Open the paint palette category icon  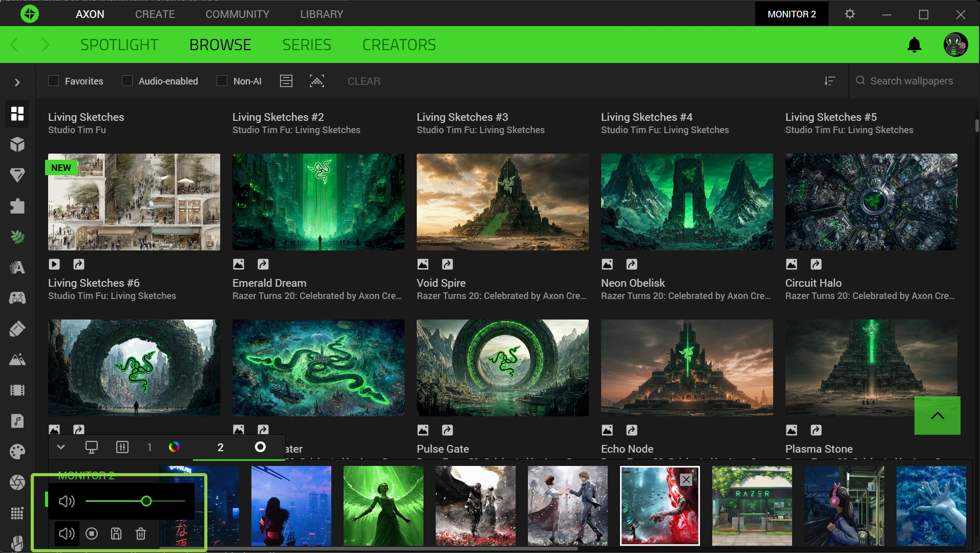pos(17,452)
